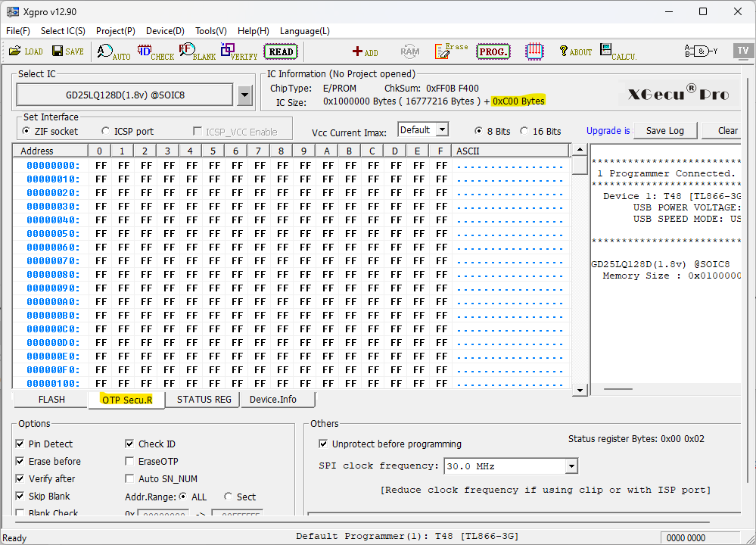
Task: Click the Status register Bytes text
Action: (636, 439)
